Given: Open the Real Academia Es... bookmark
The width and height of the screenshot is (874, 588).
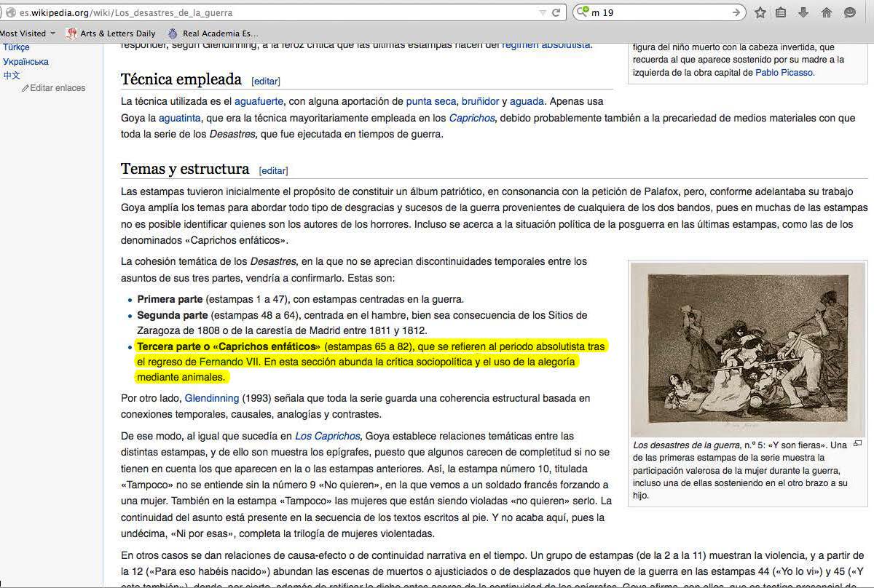Looking at the screenshot, I should coord(213,33).
